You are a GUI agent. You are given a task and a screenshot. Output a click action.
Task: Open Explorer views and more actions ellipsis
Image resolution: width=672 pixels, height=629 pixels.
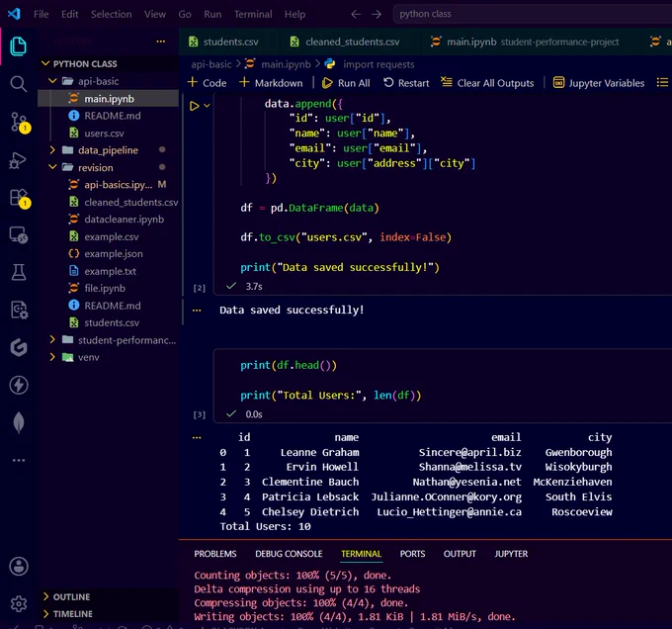(161, 42)
